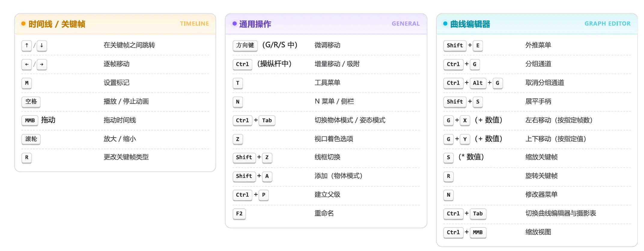Screen dimensions: 644x251
Task: Select the "曲线编辑器" heading
Action: [470, 24]
